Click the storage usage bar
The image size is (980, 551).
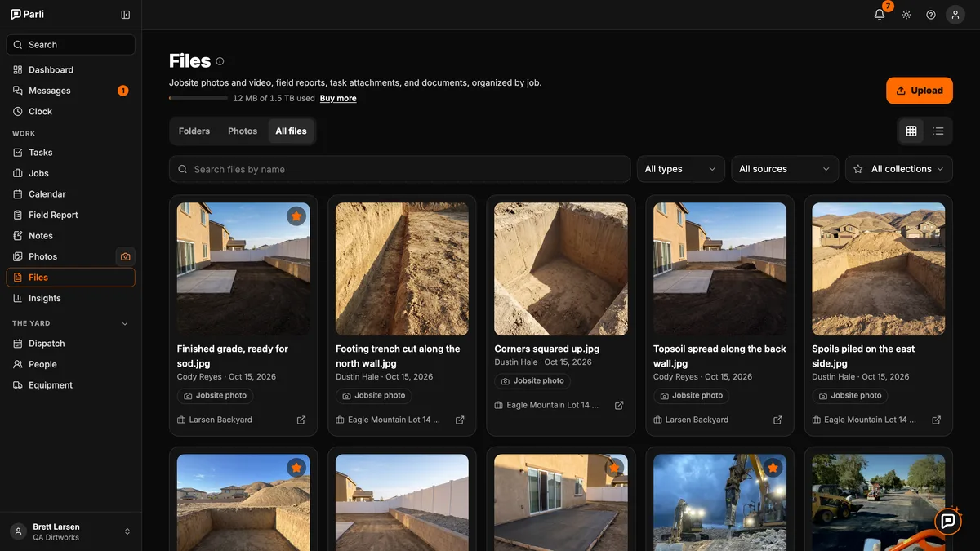point(198,98)
